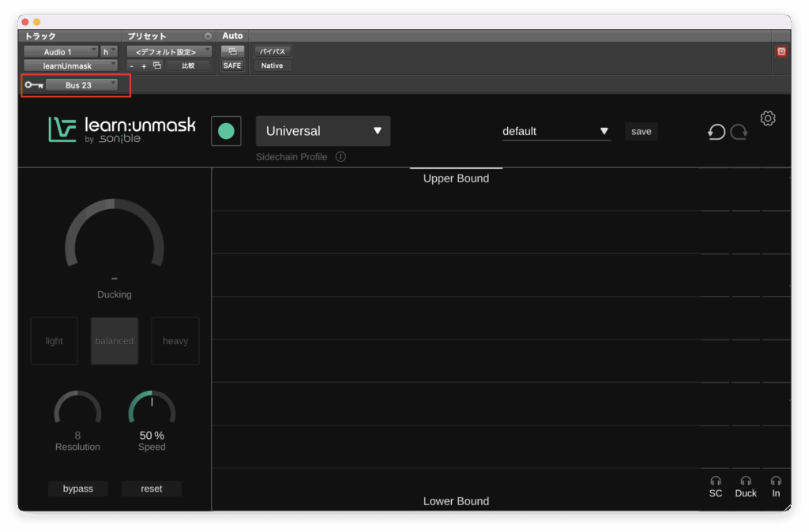Image resolution: width=809 pixels, height=532 pixels.
Task: Click the undo arrow icon
Action: coord(716,132)
